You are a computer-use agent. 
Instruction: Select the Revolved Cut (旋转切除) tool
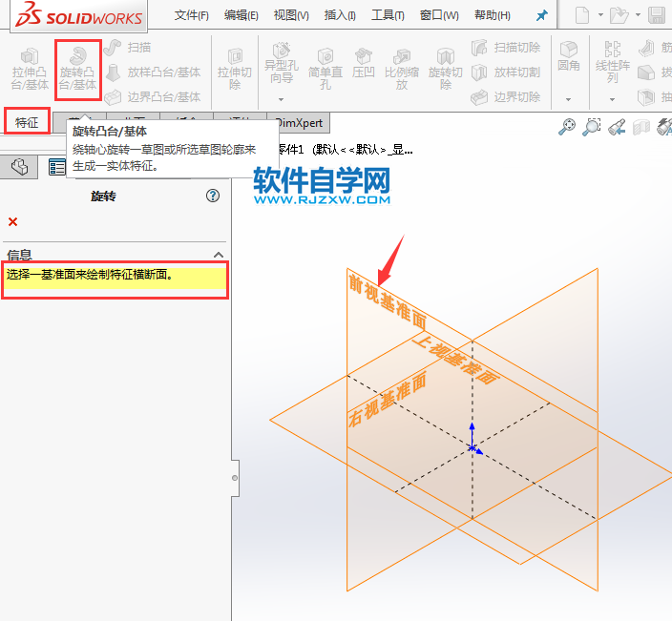[x=446, y=70]
